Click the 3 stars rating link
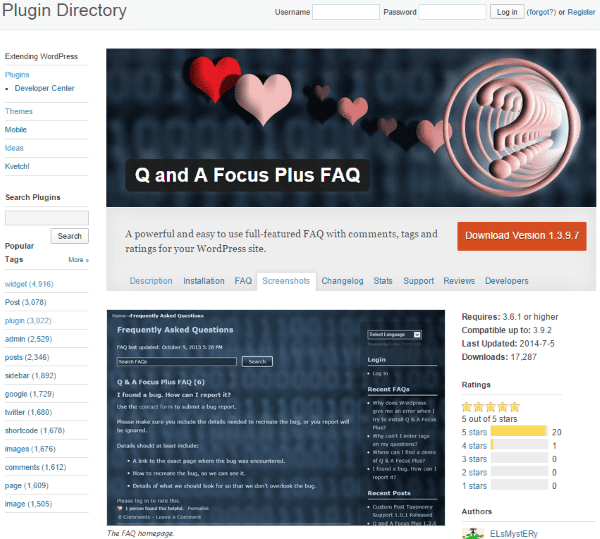 pos(474,459)
